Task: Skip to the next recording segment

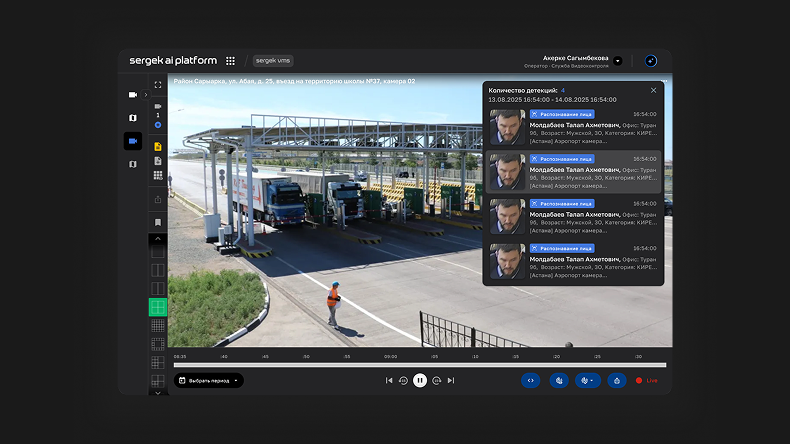Action: 451,380
